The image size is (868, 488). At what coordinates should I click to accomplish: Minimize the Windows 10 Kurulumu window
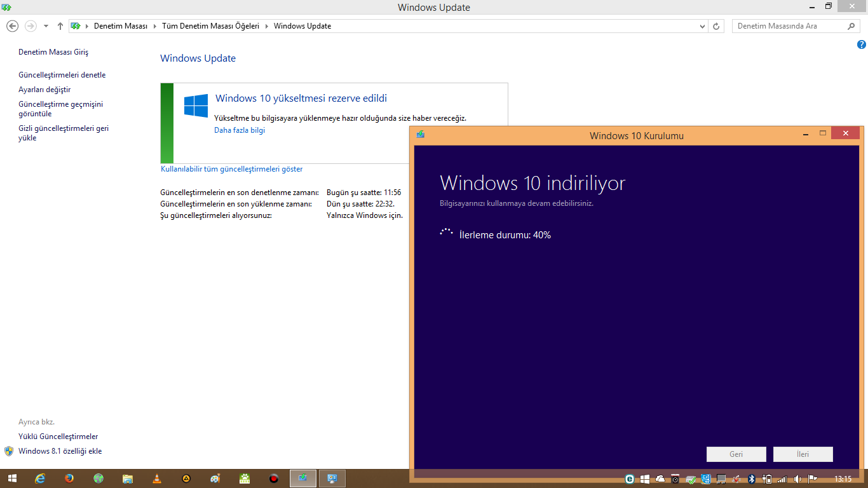(806, 134)
